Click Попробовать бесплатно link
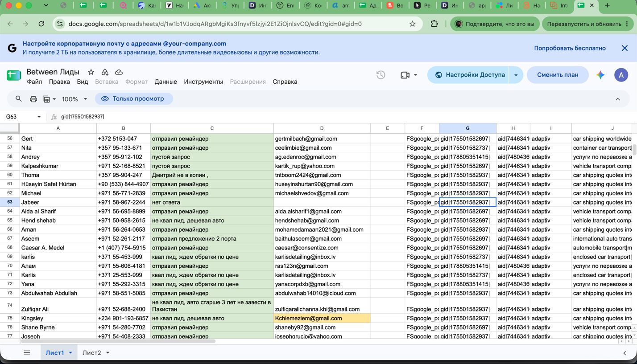637x364 pixels. 570,48
